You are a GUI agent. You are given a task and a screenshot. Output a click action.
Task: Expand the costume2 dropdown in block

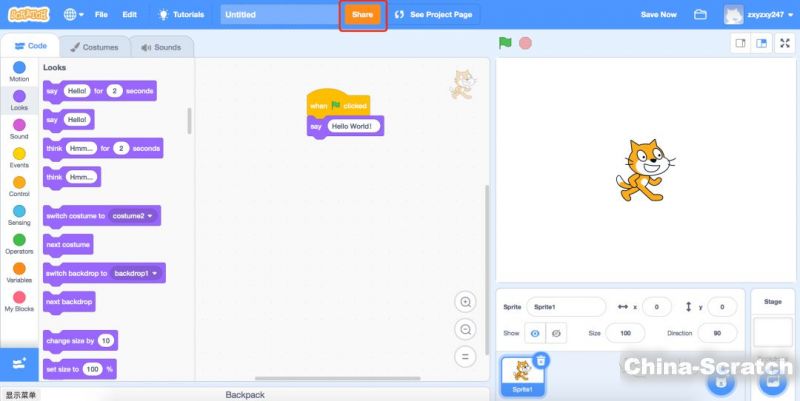[x=133, y=216]
